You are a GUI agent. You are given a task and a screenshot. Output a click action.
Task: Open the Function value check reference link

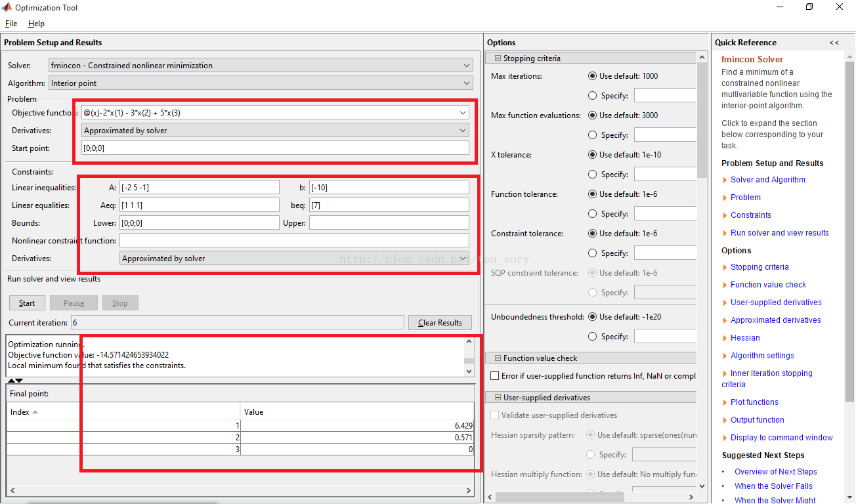(769, 285)
